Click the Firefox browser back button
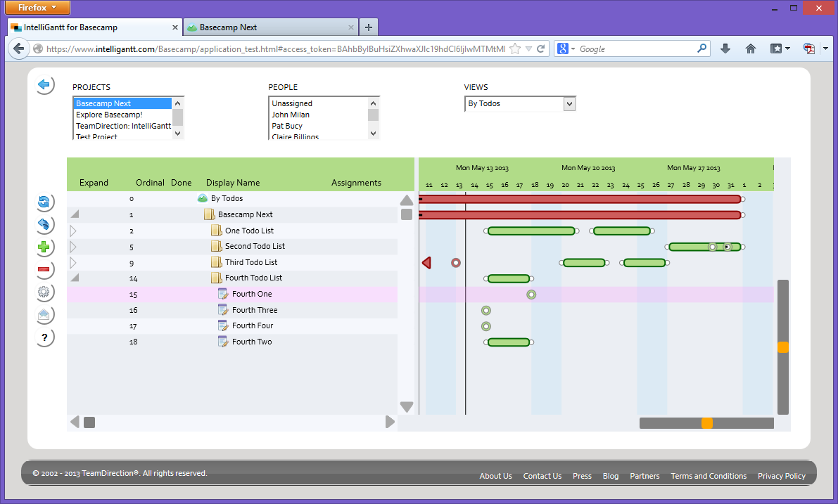The height and width of the screenshot is (504, 838). pos(19,49)
